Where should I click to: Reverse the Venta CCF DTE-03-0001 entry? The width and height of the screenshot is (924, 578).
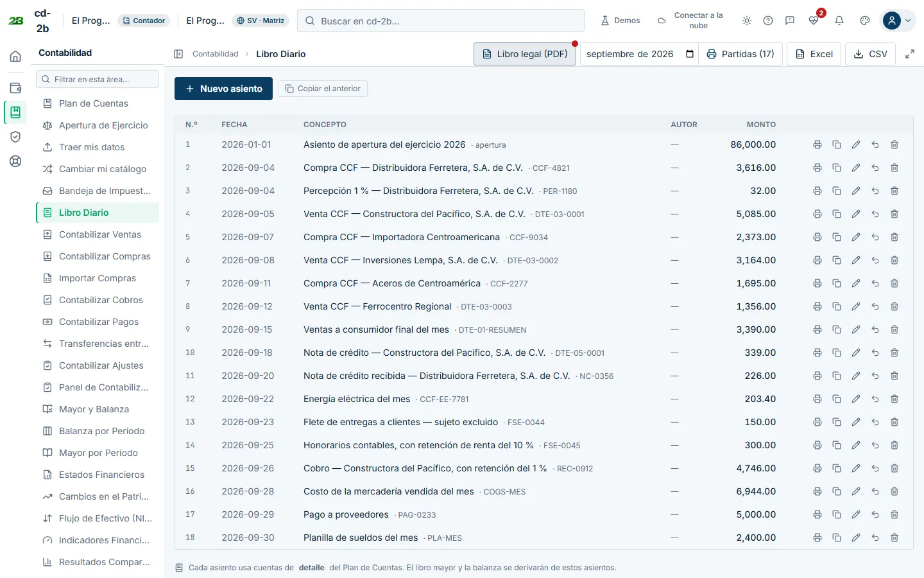point(875,214)
